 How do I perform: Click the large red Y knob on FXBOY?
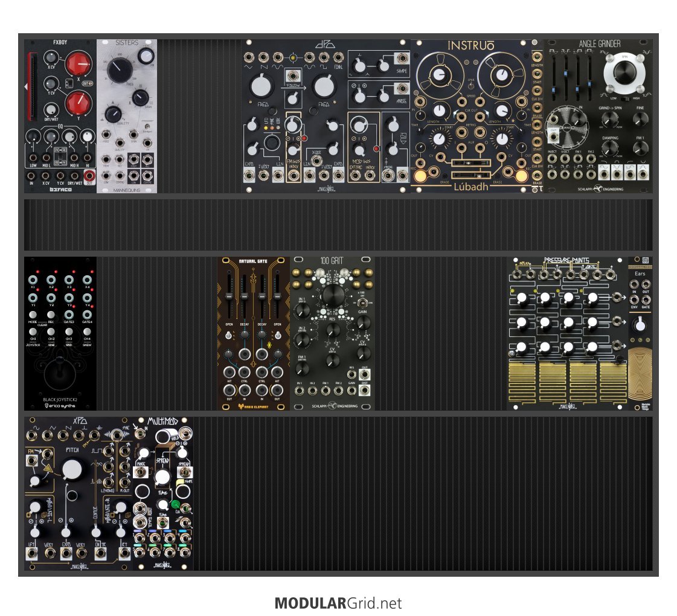pyautogui.click(x=77, y=103)
